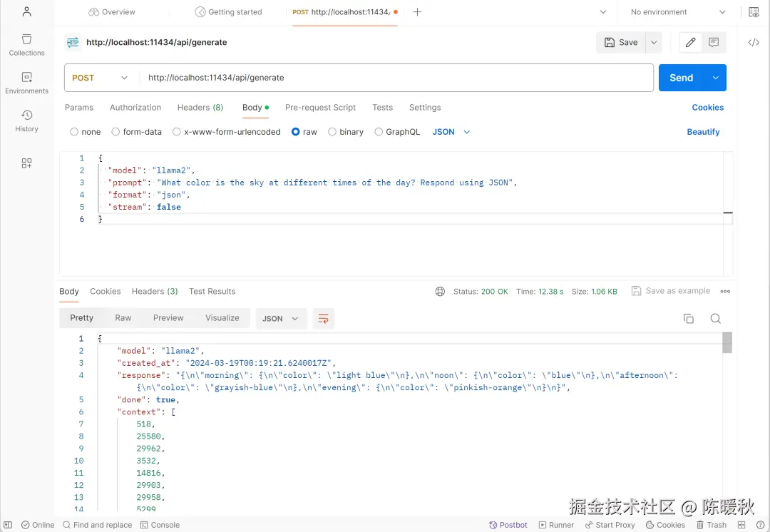Viewport: 770px width, 532px height.
Task: Open the Send button dropdown arrow
Action: 716,78
